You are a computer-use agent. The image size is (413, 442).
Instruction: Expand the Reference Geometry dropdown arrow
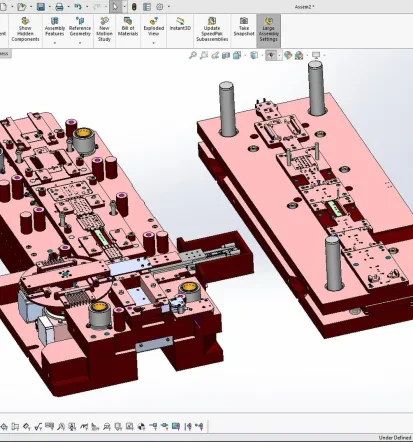[x=80, y=42]
